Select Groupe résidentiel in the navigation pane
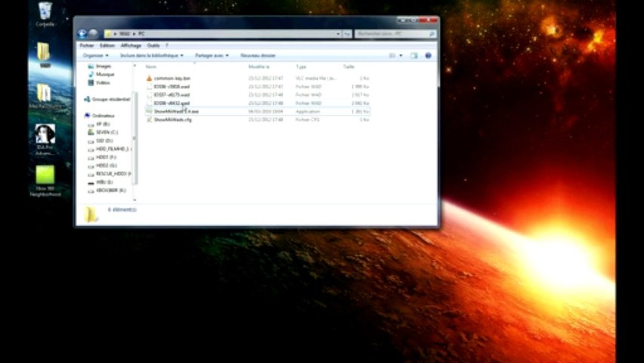The width and height of the screenshot is (644, 363). tap(111, 99)
